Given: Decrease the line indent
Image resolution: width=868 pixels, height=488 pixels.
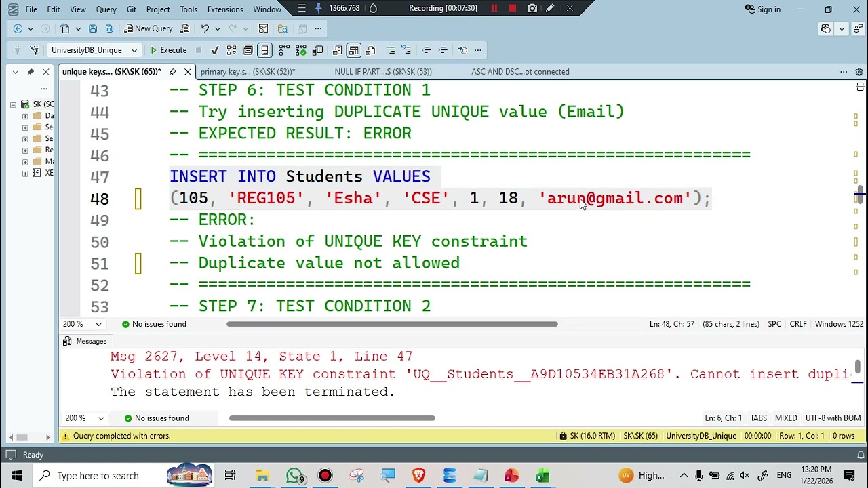Looking at the screenshot, I should tap(426, 50).
